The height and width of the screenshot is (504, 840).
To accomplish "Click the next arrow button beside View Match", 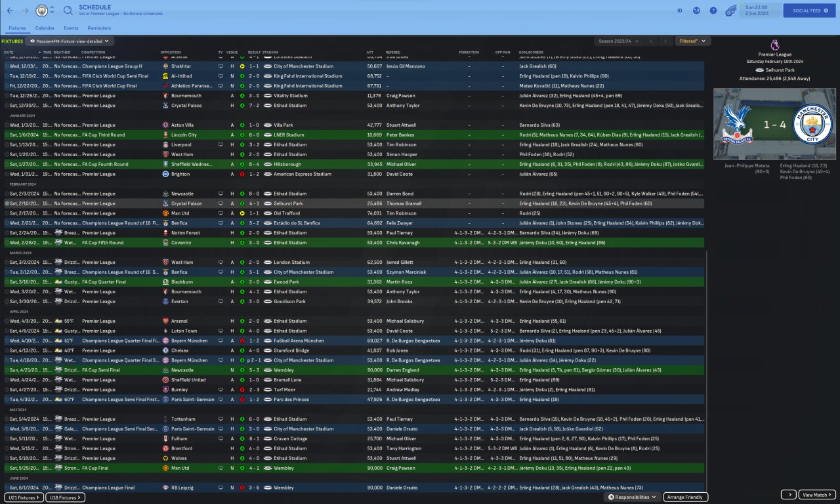I will [788, 495].
